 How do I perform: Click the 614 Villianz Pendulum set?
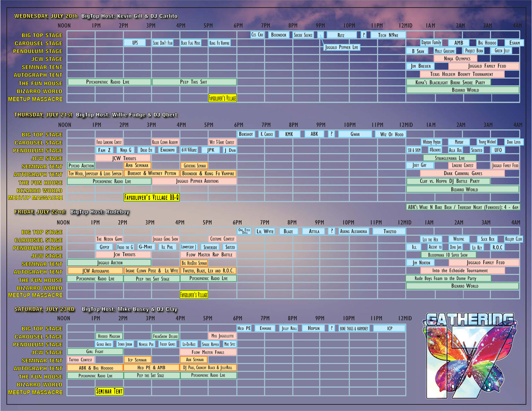coord(189,150)
